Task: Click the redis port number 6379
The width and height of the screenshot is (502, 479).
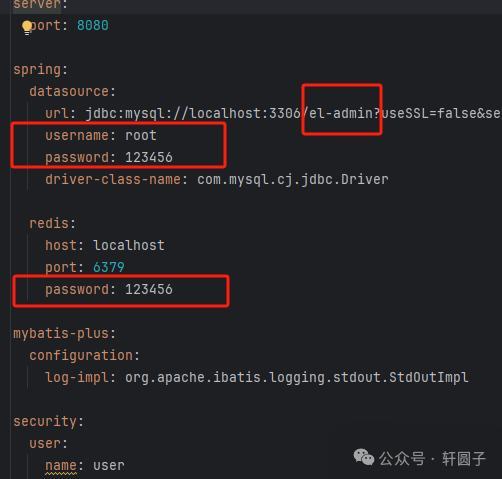Action: coord(109,267)
